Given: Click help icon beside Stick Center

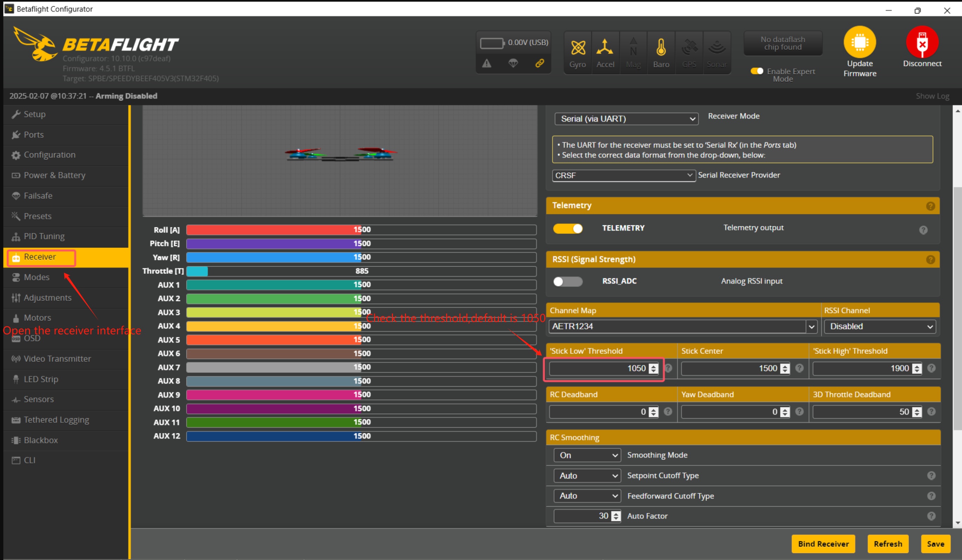Looking at the screenshot, I should click(x=799, y=368).
